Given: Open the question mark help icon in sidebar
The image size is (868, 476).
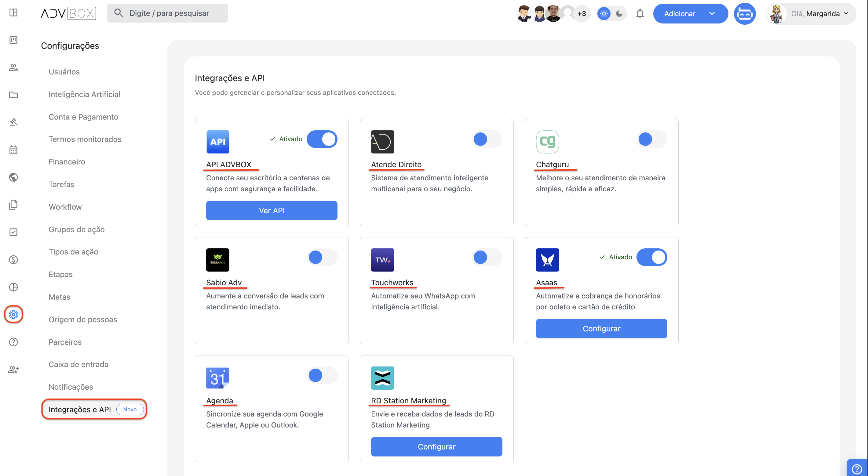Looking at the screenshot, I should [13, 342].
